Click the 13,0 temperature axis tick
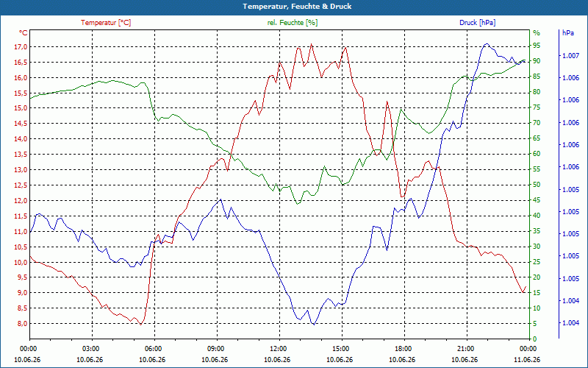 (x=21, y=170)
